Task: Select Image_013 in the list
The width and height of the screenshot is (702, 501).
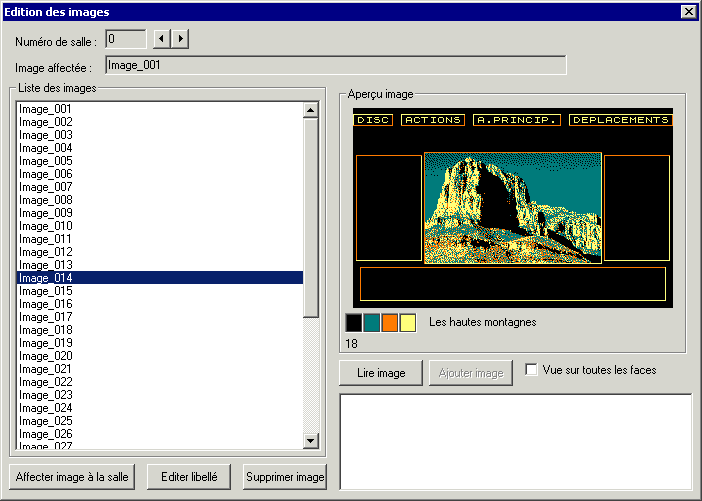Action: pos(160,265)
